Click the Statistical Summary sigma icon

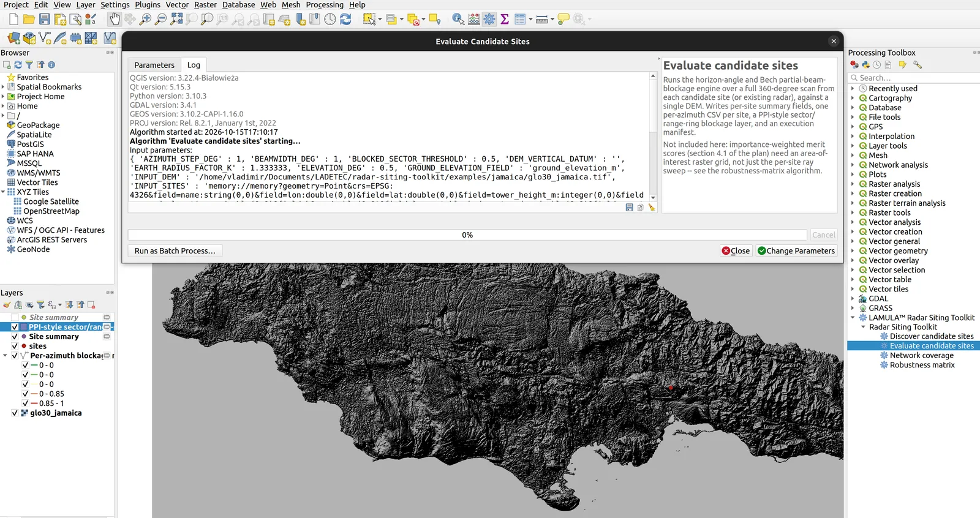click(x=504, y=20)
